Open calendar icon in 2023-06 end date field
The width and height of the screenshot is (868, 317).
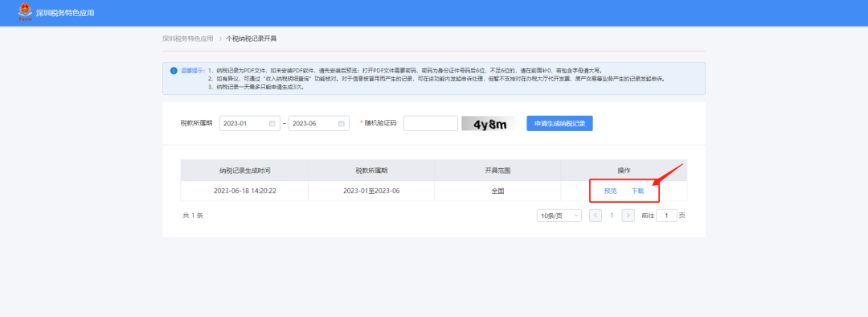click(x=342, y=124)
